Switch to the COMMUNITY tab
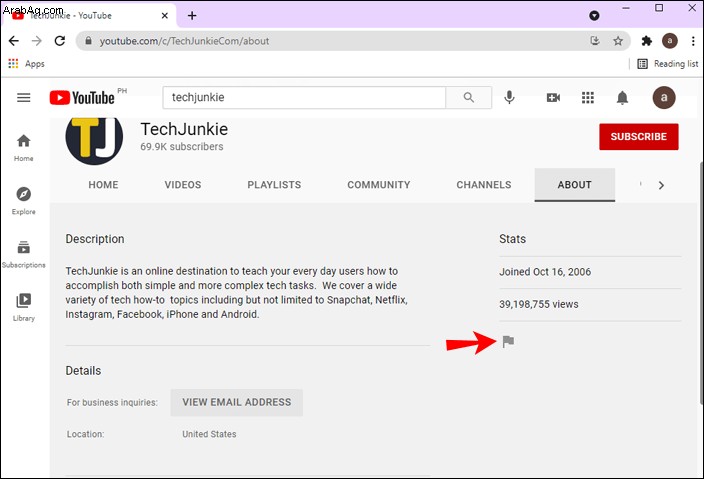Screen dimensions: 704x479 tap(378, 185)
